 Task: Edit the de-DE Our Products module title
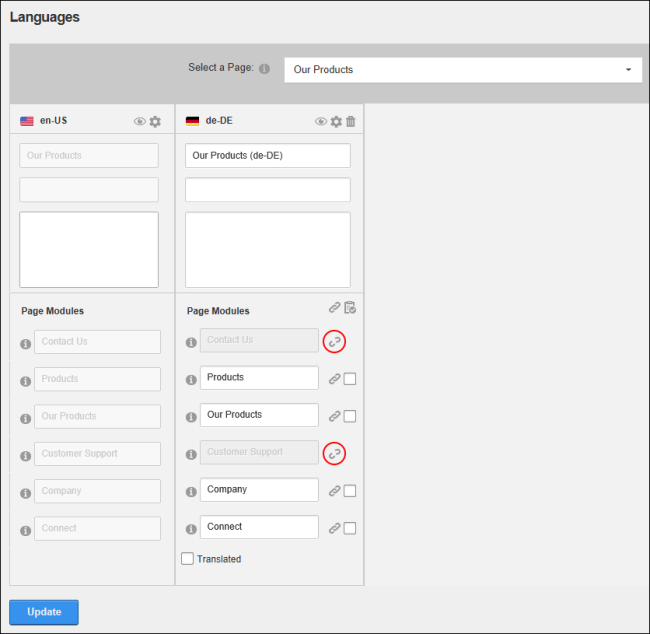[x=260, y=415]
